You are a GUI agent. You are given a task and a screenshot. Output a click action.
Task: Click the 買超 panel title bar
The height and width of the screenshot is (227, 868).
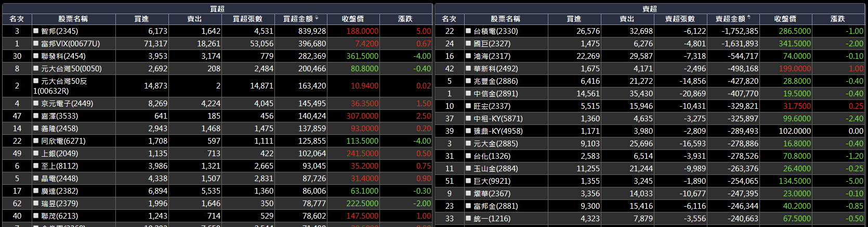tap(217, 8)
